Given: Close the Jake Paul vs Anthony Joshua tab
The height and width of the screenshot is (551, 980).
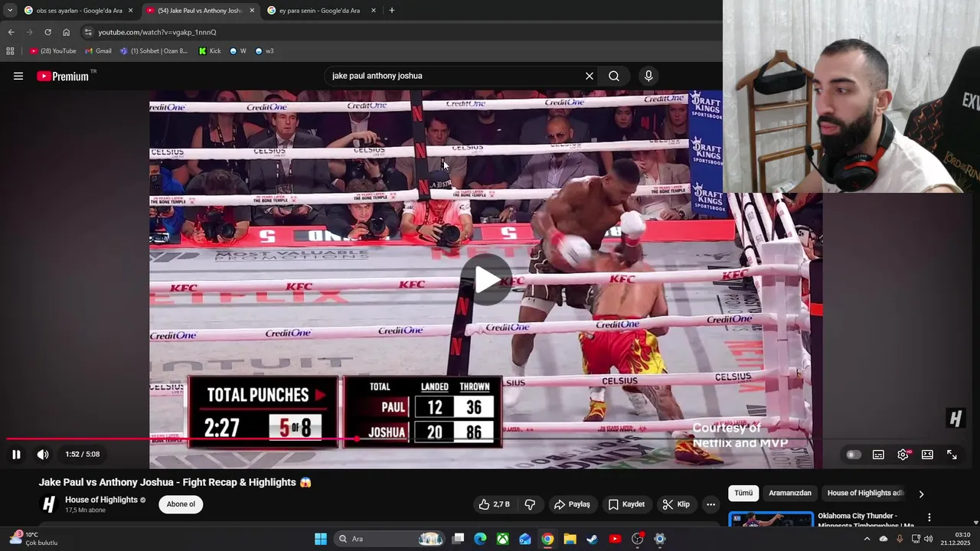Looking at the screenshot, I should (x=252, y=11).
